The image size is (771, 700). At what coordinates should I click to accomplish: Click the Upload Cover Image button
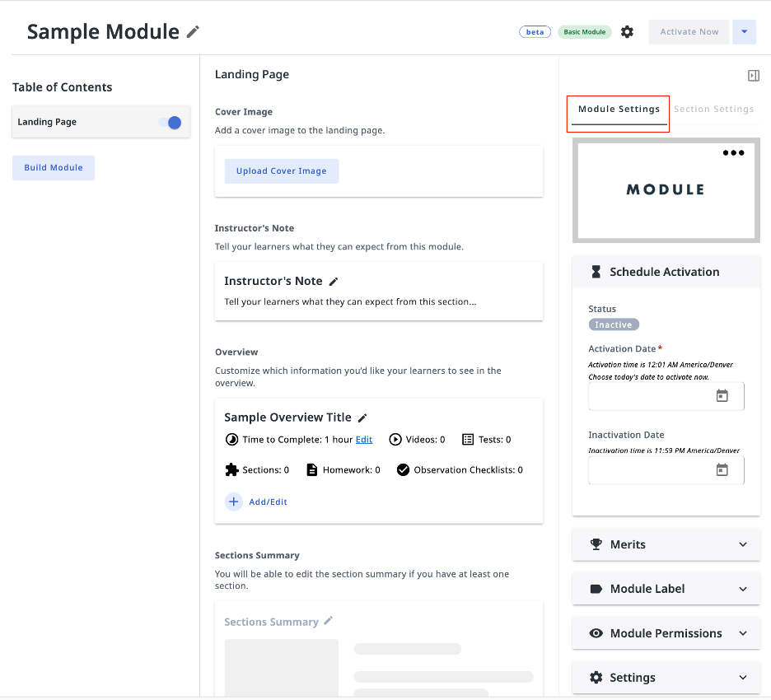pyautogui.click(x=281, y=171)
